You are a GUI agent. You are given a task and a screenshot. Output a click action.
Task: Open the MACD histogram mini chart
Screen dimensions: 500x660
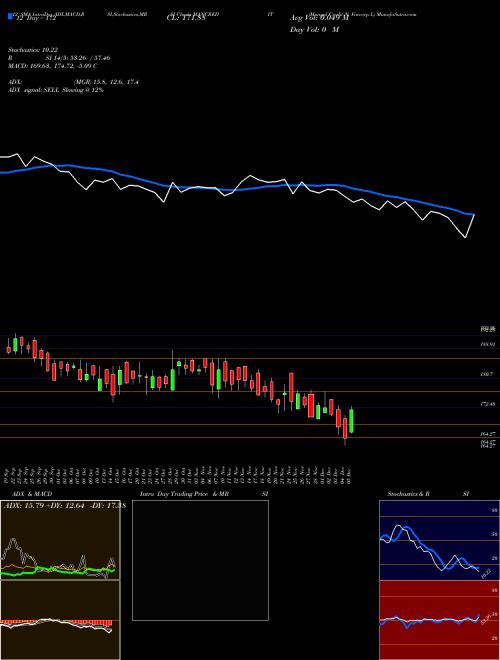tap(60, 620)
